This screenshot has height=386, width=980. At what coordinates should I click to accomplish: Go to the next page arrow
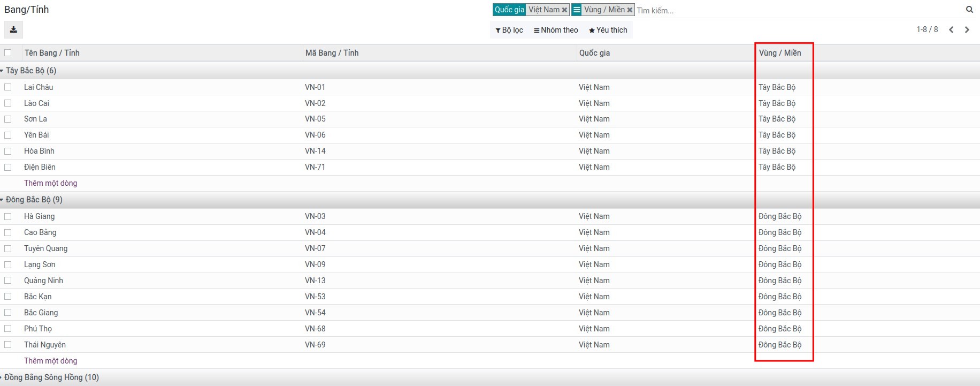click(x=967, y=30)
